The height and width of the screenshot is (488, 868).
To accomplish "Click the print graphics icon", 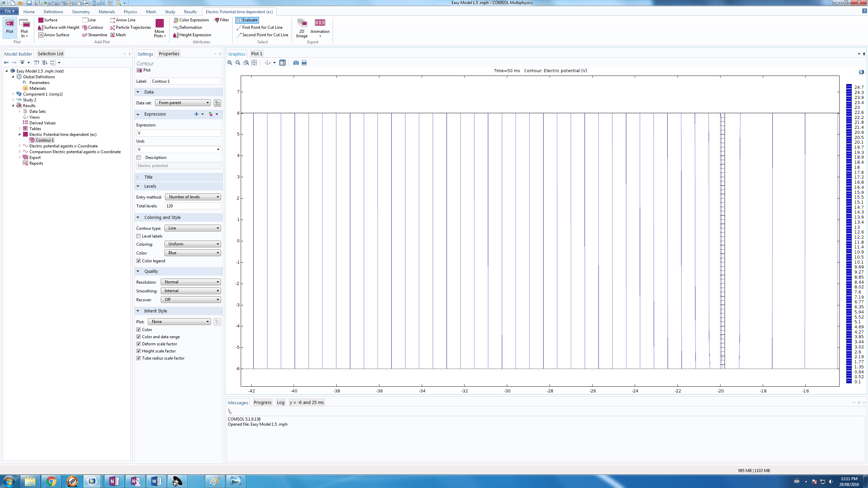I will tap(304, 63).
